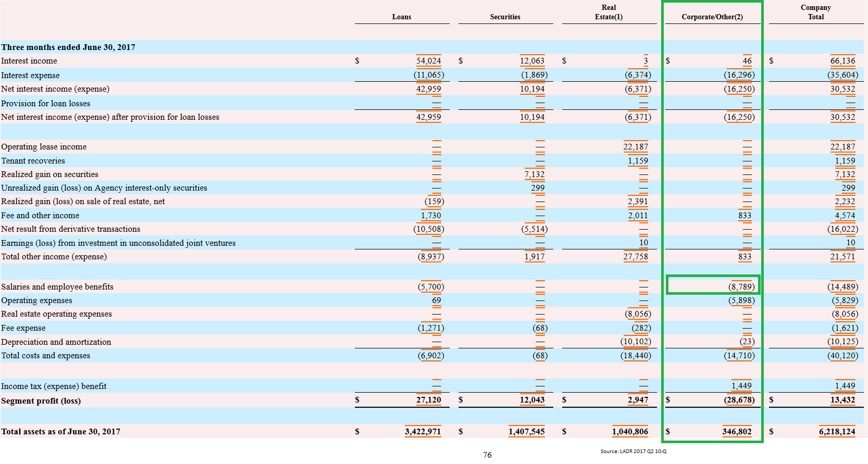The width and height of the screenshot is (868, 464).
Task: Click the Loans interest income value 54,024
Action: pyautogui.click(x=428, y=61)
